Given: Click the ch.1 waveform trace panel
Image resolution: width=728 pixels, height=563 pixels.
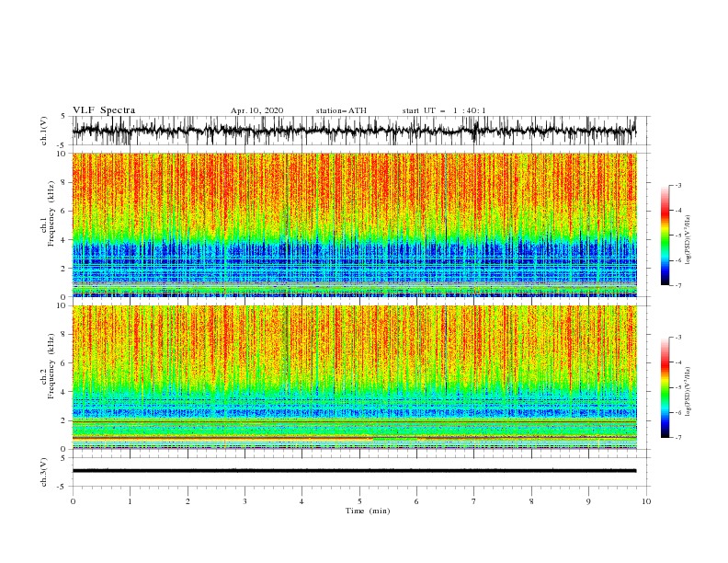Looking at the screenshot, I should pyautogui.click(x=360, y=131).
